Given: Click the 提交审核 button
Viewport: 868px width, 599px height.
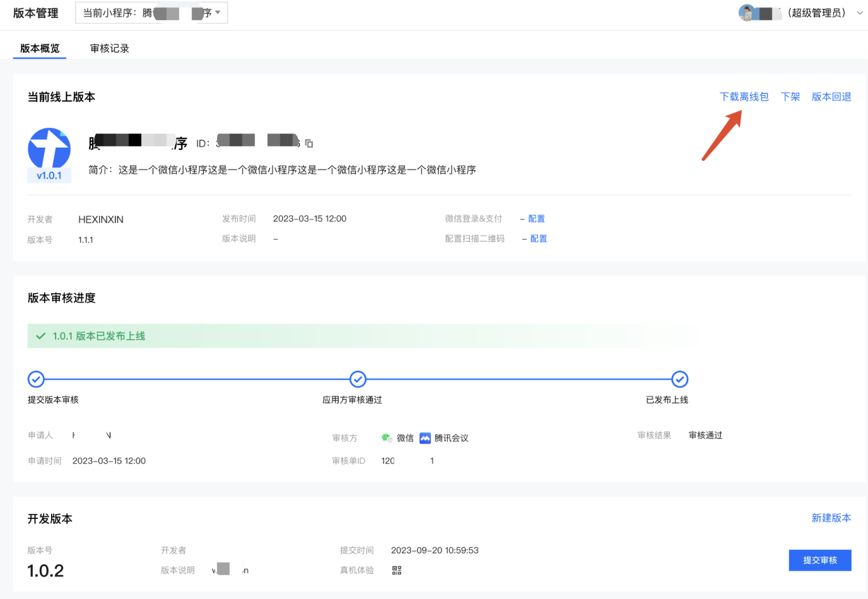Looking at the screenshot, I should [x=820, y=560].
